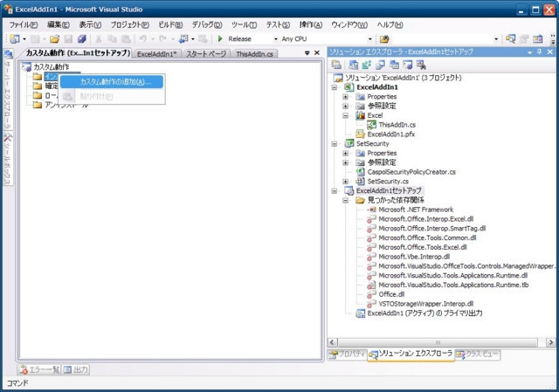Image resolution: width=559 pixels, height=392 pixels.
Task: Open the ツールボックス side tab
Action: [8, 159]
